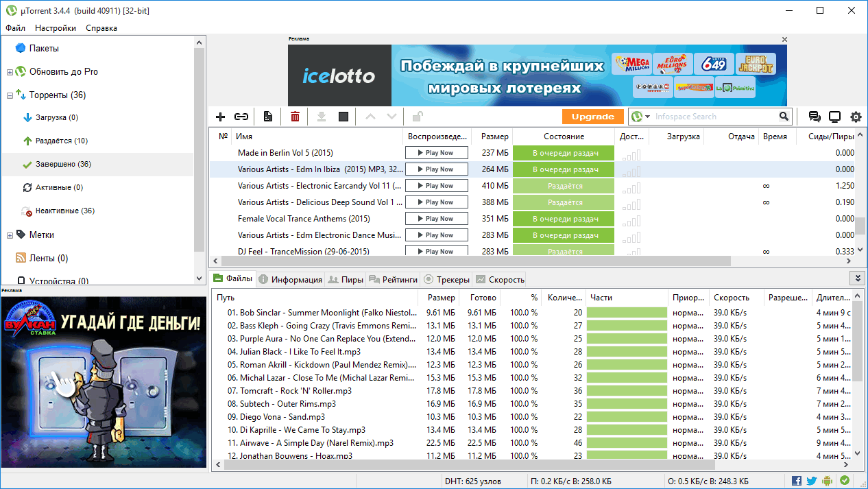
Task: Open Ленты (0) feeds in sidebar
Action: click(49, 258)
